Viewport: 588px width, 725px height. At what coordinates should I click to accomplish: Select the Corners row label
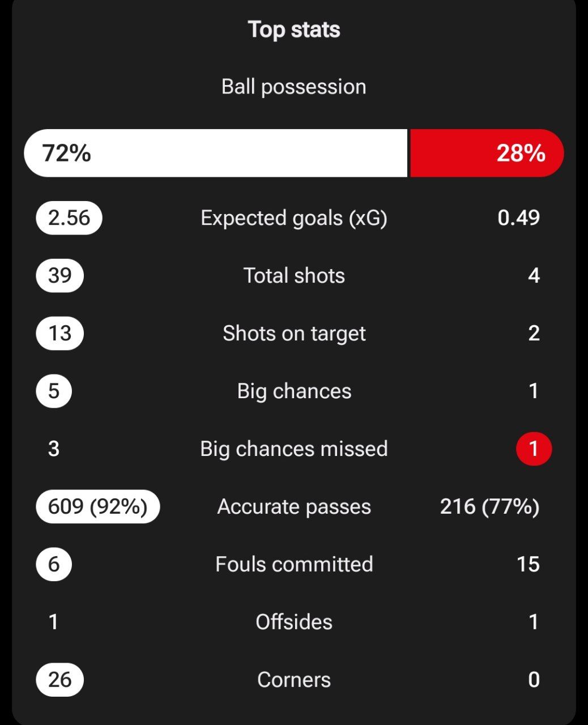tap(294, 680)
